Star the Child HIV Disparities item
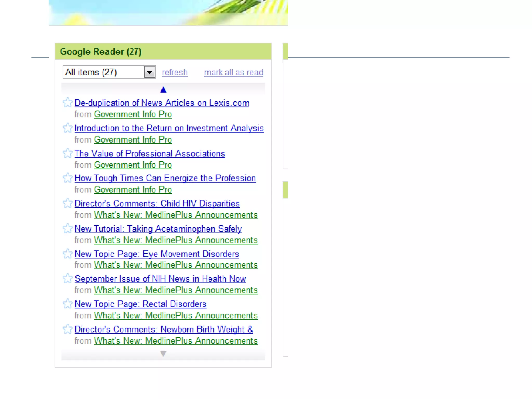 [68, 203]
